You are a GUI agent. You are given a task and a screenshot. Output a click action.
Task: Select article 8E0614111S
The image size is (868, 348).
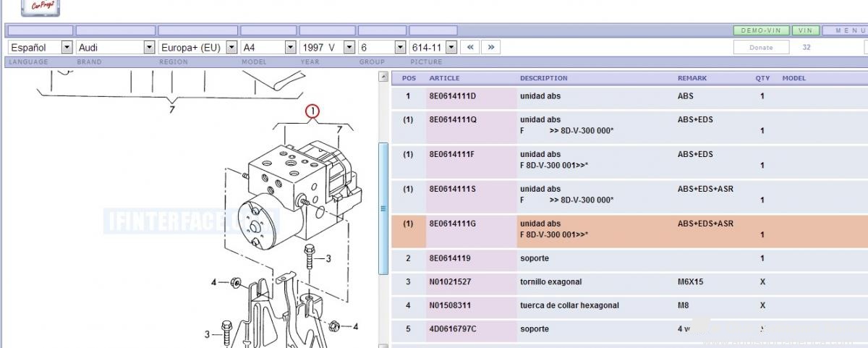[x=452, y=189]
